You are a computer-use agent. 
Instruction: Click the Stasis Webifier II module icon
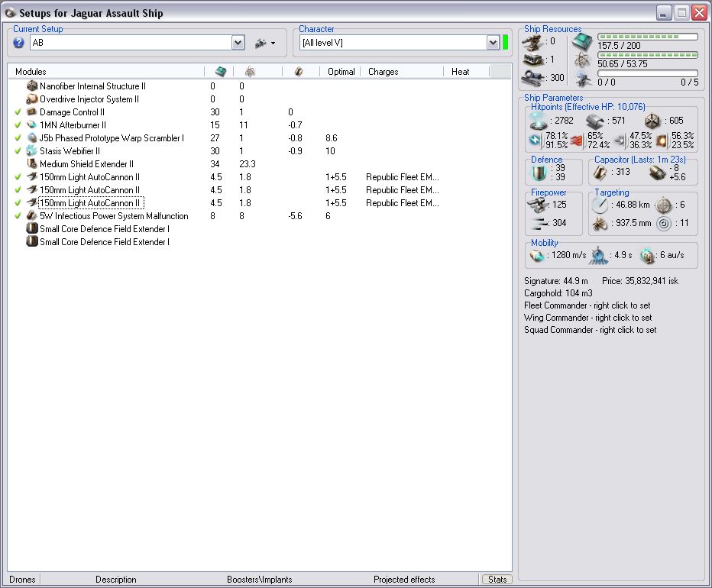(32, 150)
